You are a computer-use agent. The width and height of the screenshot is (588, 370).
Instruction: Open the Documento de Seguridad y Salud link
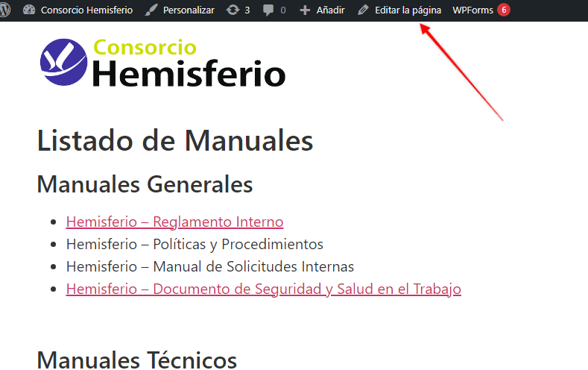(x=263, y=289)
